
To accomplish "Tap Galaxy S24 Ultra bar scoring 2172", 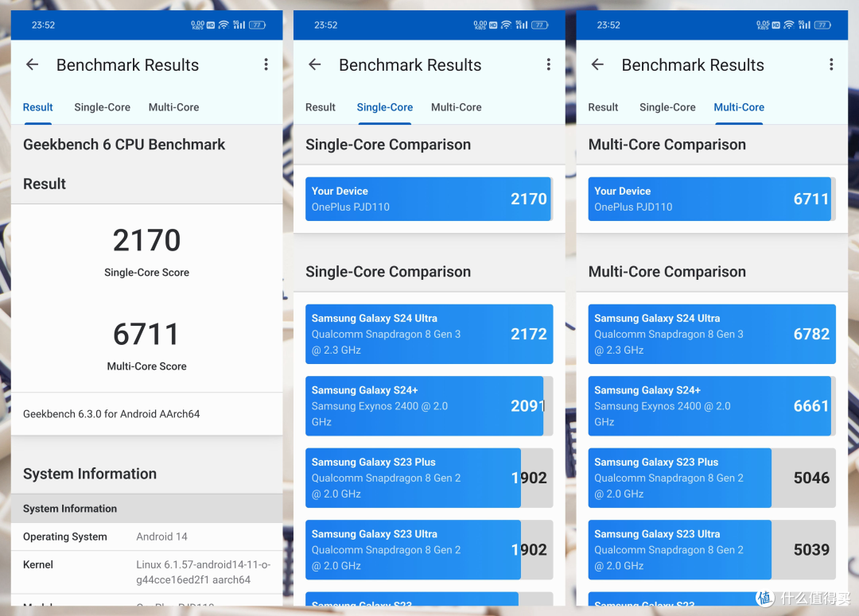I will [x=429, y=334].
